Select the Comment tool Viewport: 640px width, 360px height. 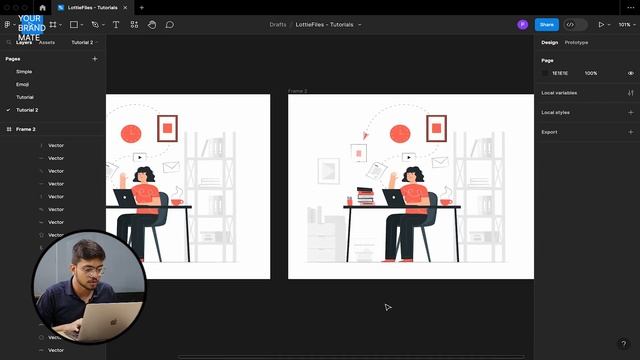(169, 24)
